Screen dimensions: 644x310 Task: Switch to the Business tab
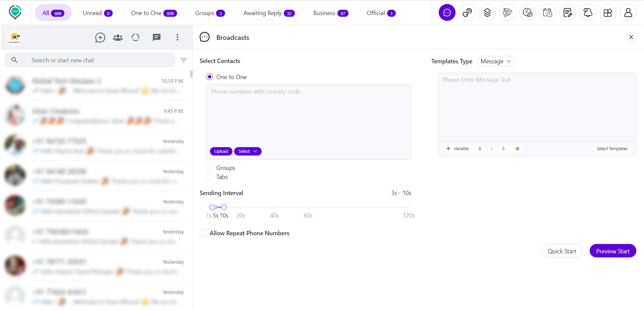(x=330, y=13)
